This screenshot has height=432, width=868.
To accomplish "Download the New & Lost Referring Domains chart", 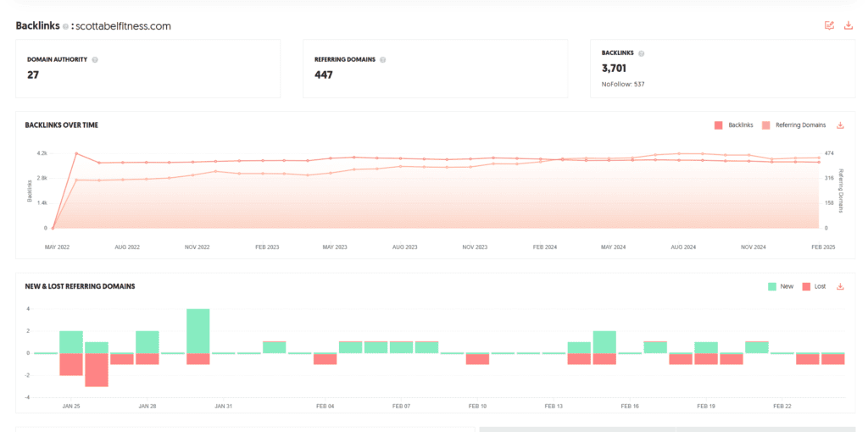I will pos(840,286).
